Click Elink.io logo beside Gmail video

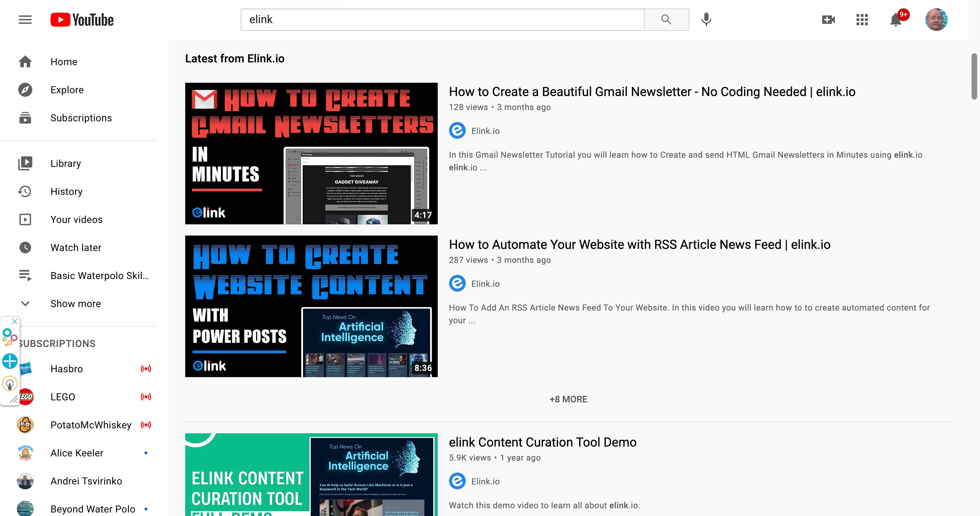[457, 131]
